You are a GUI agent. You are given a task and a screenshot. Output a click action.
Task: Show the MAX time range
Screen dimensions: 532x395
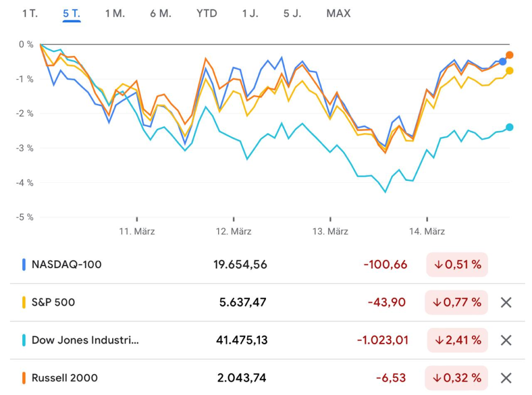[x=339, y=14]
